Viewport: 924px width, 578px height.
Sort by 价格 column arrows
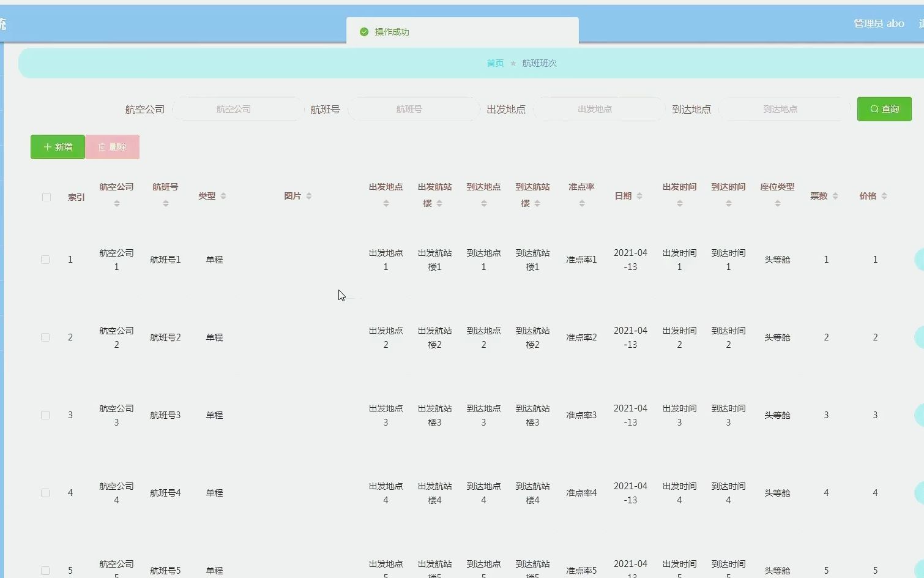click(x=884, y=196)
